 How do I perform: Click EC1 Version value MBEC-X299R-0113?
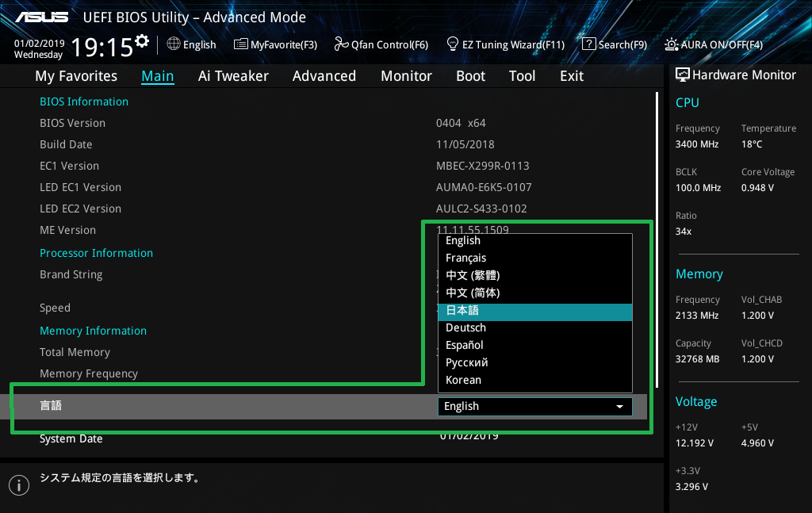point(483,167)
